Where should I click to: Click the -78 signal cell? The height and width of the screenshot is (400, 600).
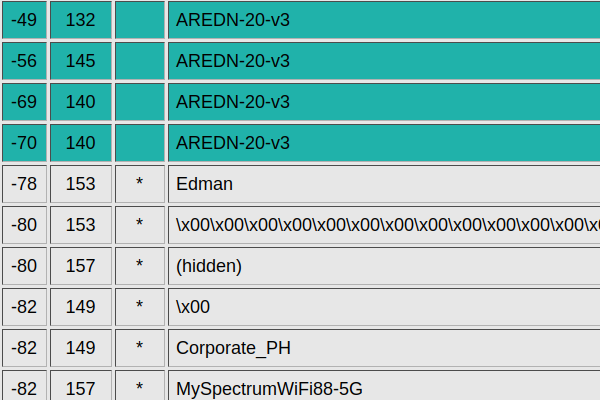24,184
